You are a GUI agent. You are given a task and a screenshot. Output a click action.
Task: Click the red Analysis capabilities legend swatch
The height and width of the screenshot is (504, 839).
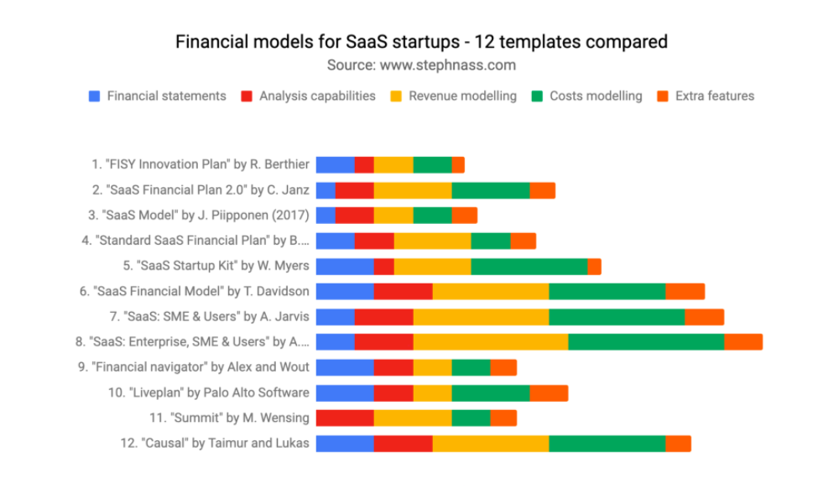[x=247, y=96]
